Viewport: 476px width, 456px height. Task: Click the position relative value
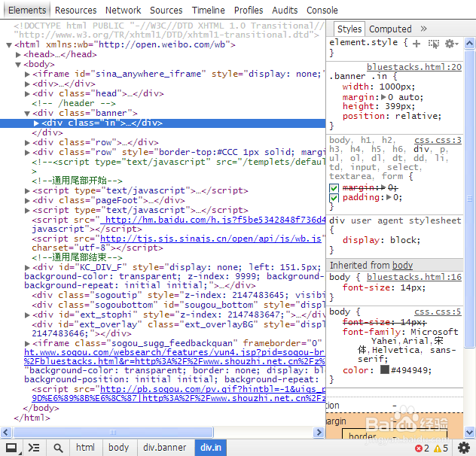(x=418, y=116)
